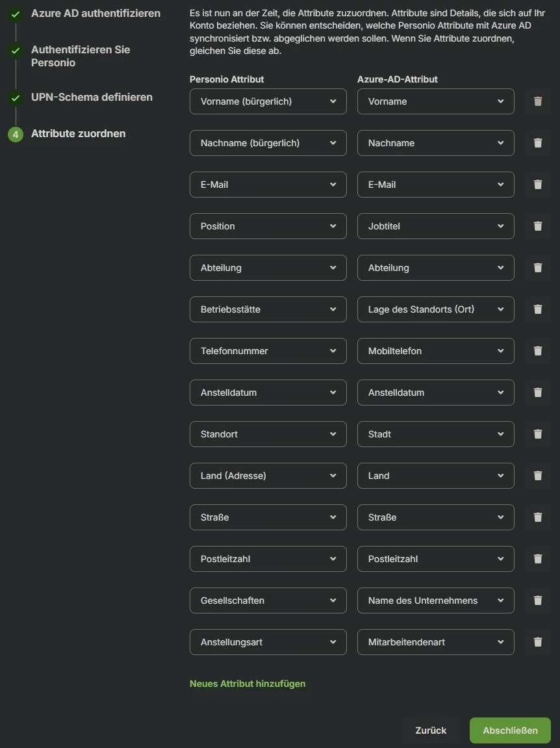The image size is (560, 748).
Task: Delete the Telefonnummer mapping row
Action: pyautogui.click(x=538, y=351)
